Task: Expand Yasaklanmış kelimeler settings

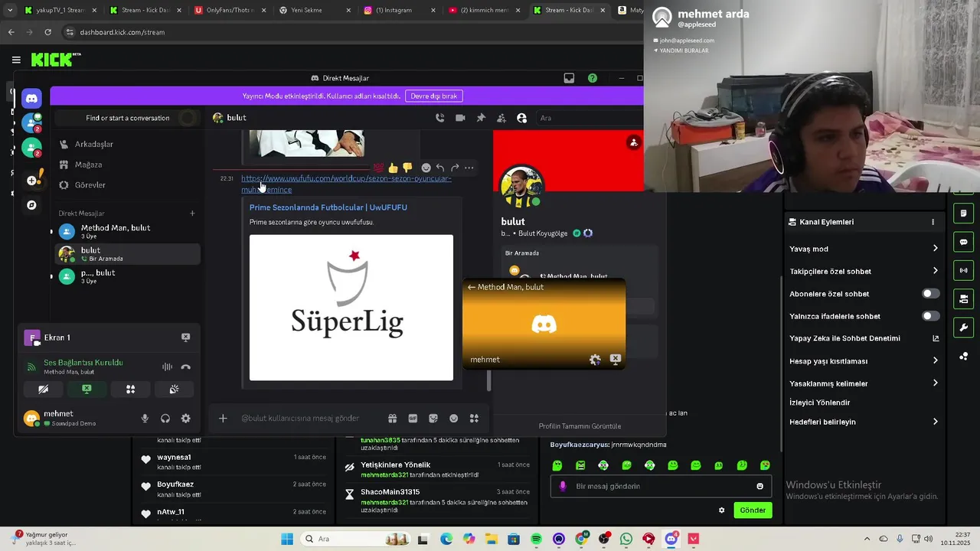Action: coord(863,383)
